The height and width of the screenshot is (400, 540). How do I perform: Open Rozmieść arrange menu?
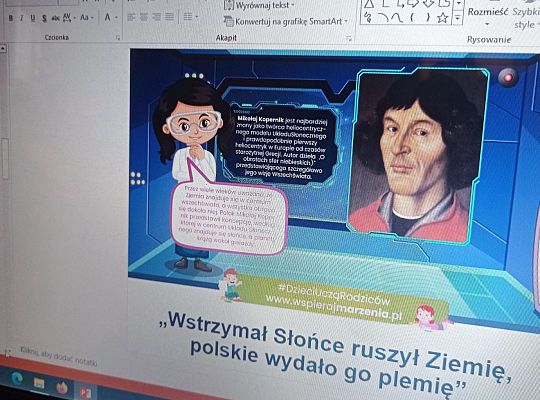click(x=487, y=16)
